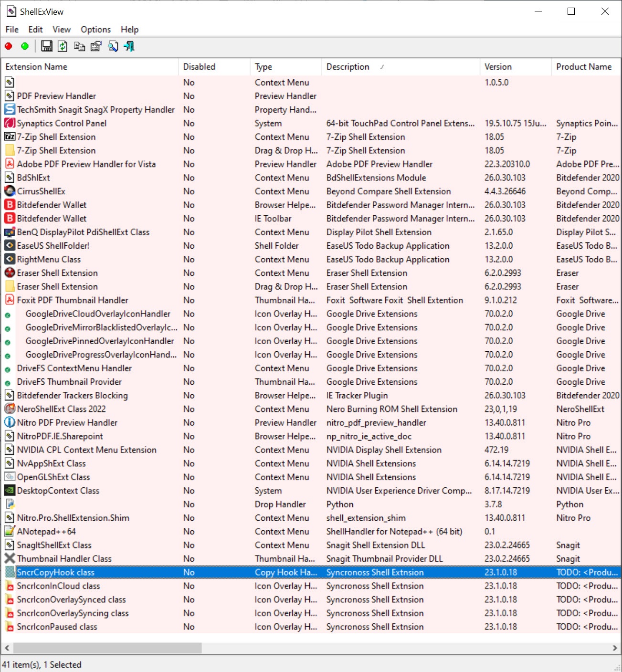Select the RightMenu Class row
The image size is (622, 672).
coord(311,259)
